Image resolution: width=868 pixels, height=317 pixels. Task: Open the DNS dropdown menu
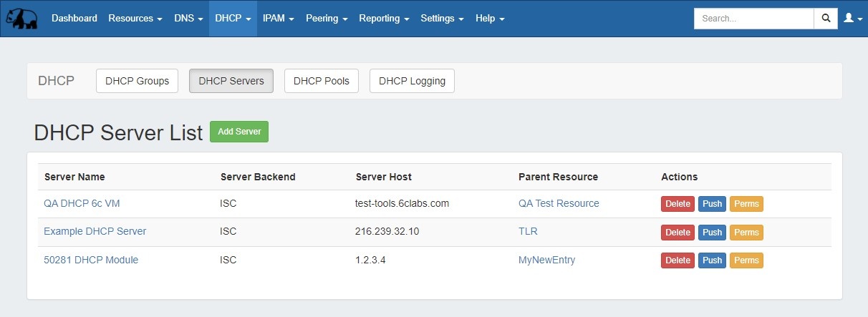pos(188,19)
